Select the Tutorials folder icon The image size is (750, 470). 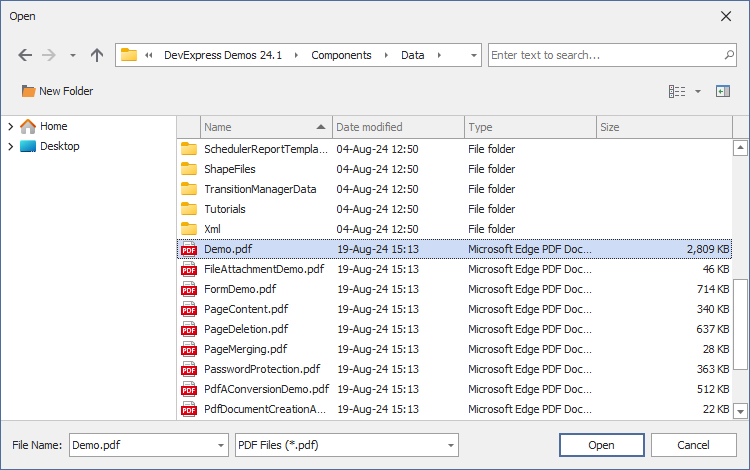click(189, 209)
